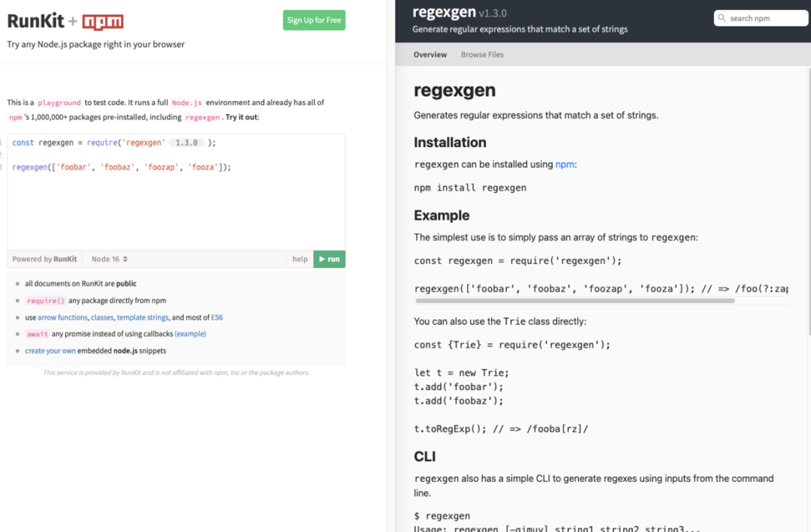Click the Example heading
Viewport: 811px width, 532px height.
pos(442,215)
